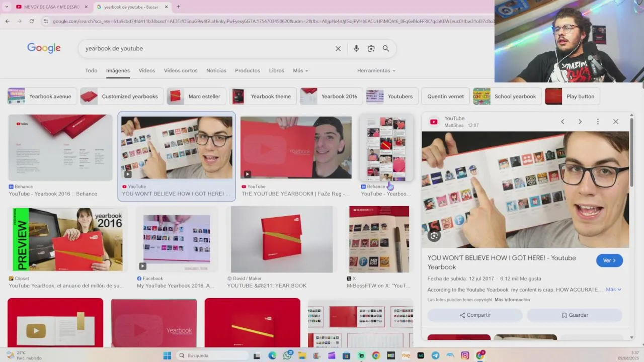Show previous image in preview panel

tap(562, 122)
